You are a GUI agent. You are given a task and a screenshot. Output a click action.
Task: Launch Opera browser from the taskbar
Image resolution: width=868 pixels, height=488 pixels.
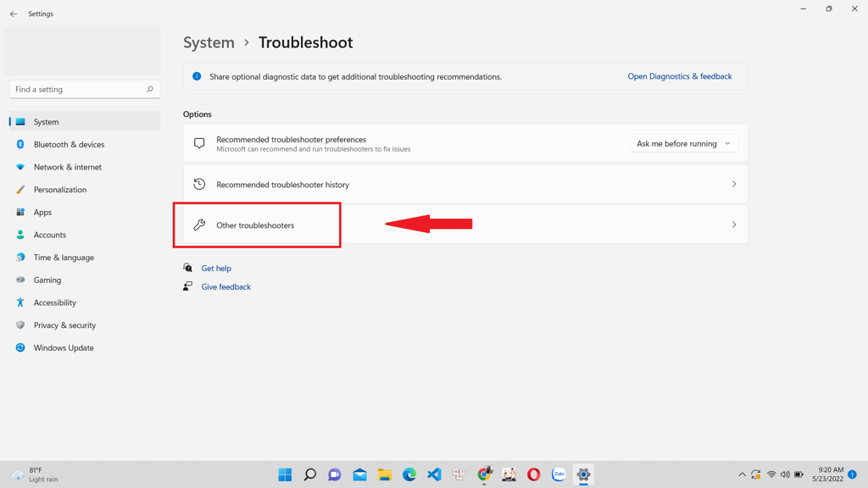coord(534,474)
